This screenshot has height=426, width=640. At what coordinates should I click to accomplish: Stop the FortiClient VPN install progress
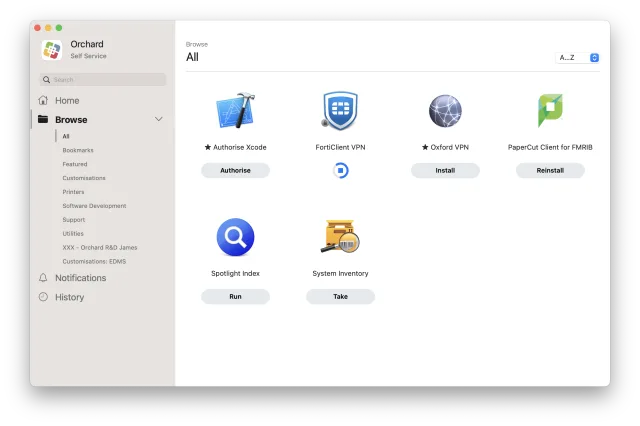[340, 171]
